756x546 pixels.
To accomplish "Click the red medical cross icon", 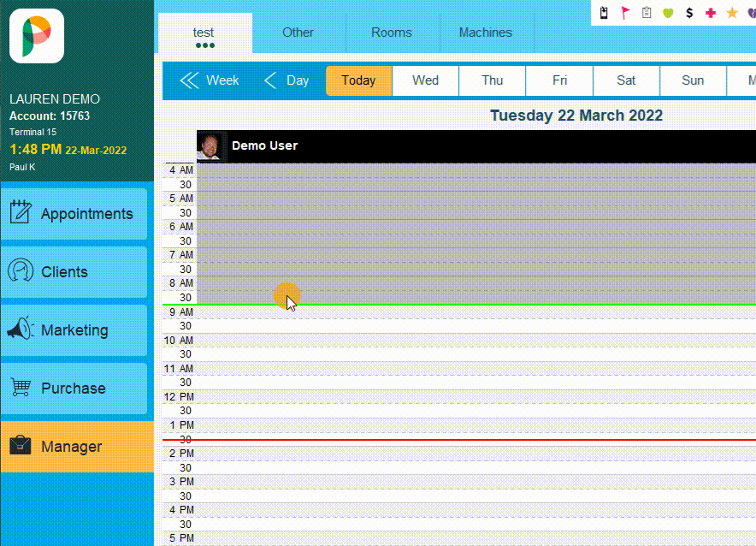I will point(711,13).
